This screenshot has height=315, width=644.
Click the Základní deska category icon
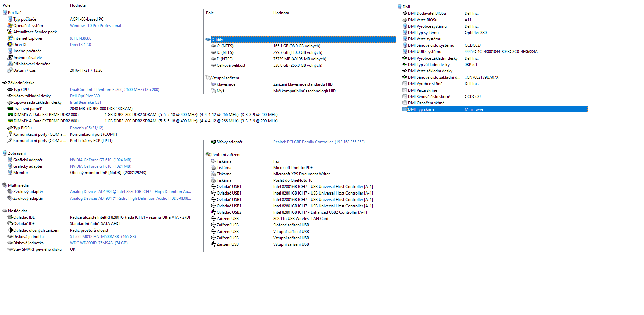pyautogui.click(x=5, y=83)
